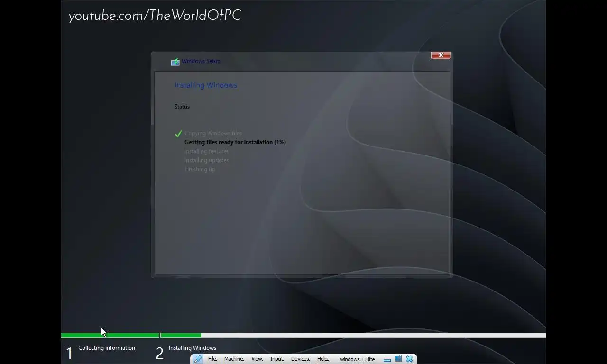This screenshot has width=607, height=364.
Task: Click the 'Installing updates' status line
Action: point(206,160)
